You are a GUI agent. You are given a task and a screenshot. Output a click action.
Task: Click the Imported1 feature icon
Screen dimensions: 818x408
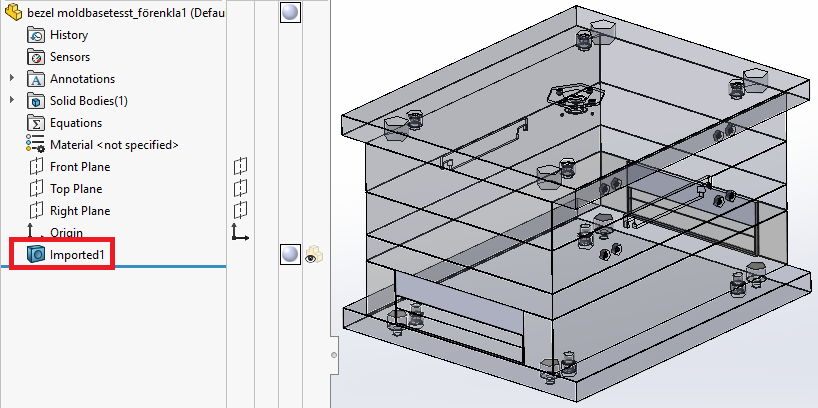[x=37, y=255]
